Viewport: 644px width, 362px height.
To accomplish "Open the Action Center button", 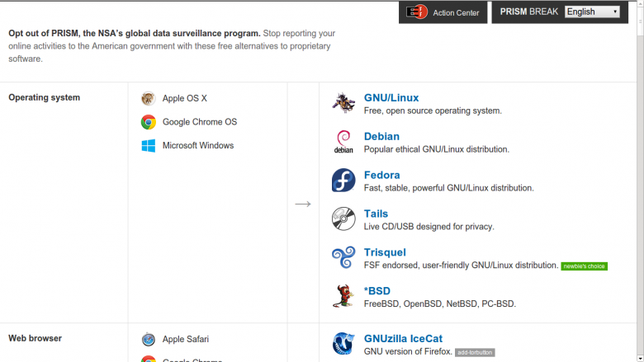I will click(443, 12).
